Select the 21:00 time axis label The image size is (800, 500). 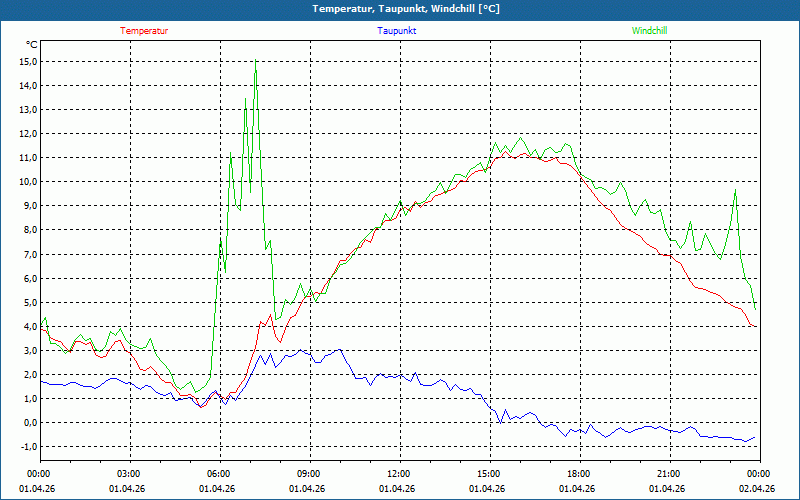668,474
